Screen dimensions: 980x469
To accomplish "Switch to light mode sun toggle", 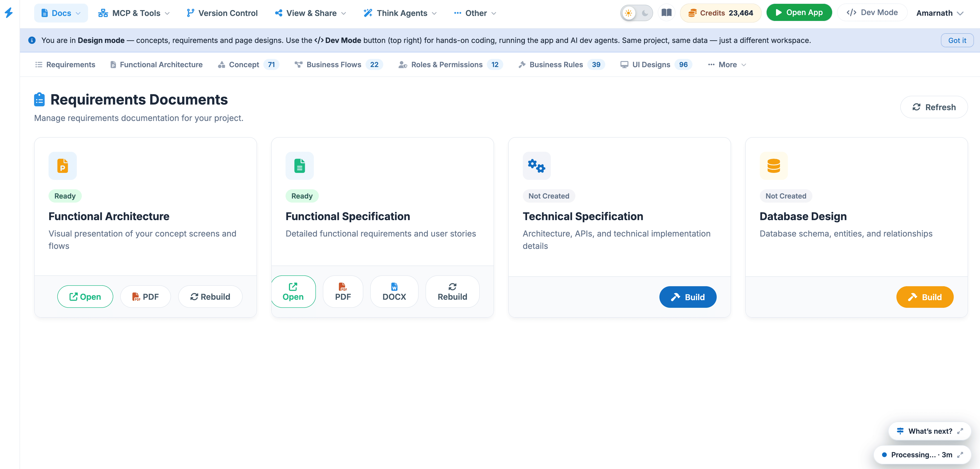I will [x=628, y=13].
